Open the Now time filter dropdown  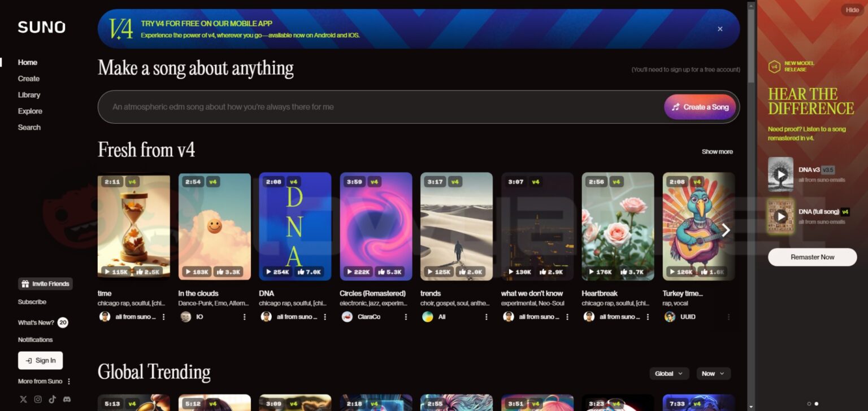pos(713,373)
